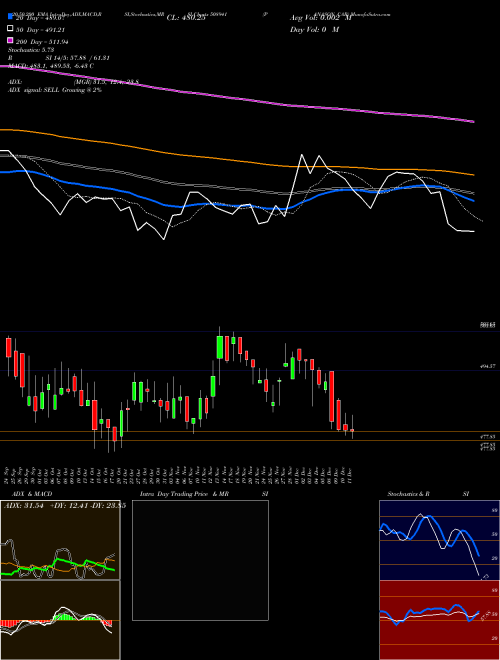Click the 'Intra Day Trading Price & MR' title
This screenshot has width=500, height=660.
[184, 494]
